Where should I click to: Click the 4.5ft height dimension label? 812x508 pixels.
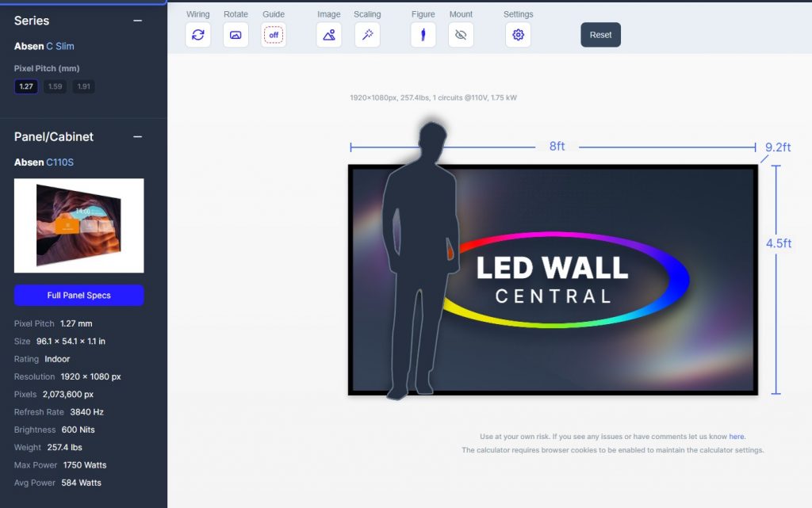pos(779,243)
